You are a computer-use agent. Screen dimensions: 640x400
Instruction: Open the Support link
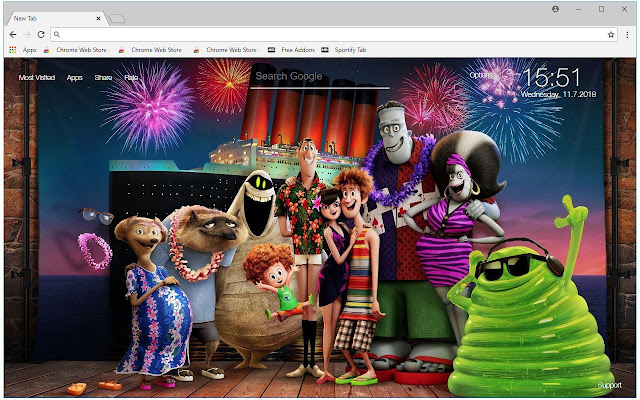click(609, 385)
